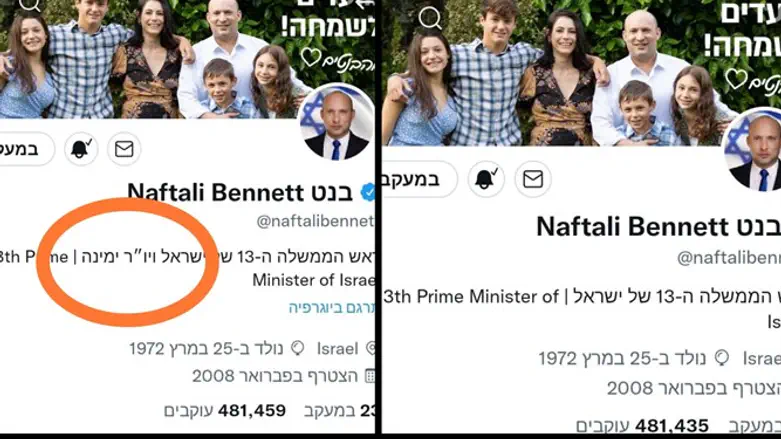Click the translate bio link
Viewport: 781px width, 439px height.
click(x=332, y=307)
